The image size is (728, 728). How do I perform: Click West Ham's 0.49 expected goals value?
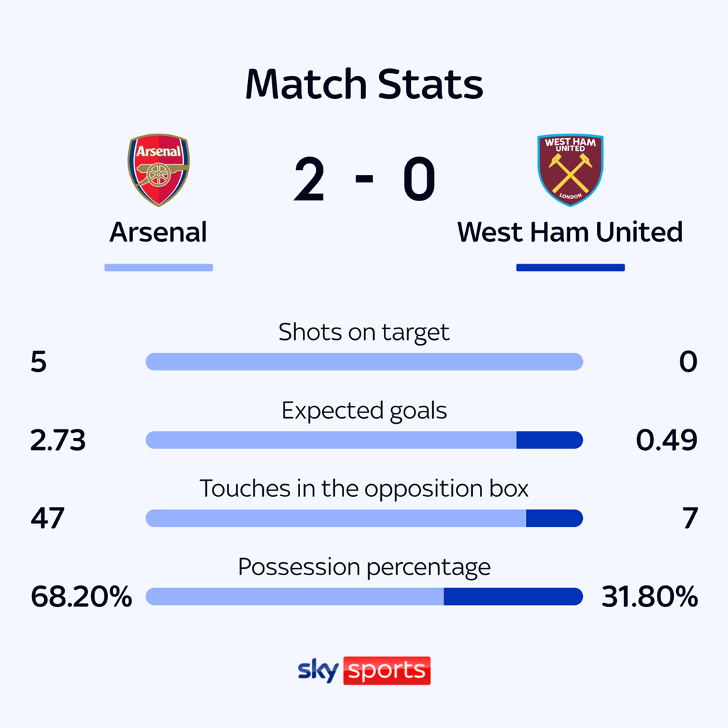pos(666,440)
